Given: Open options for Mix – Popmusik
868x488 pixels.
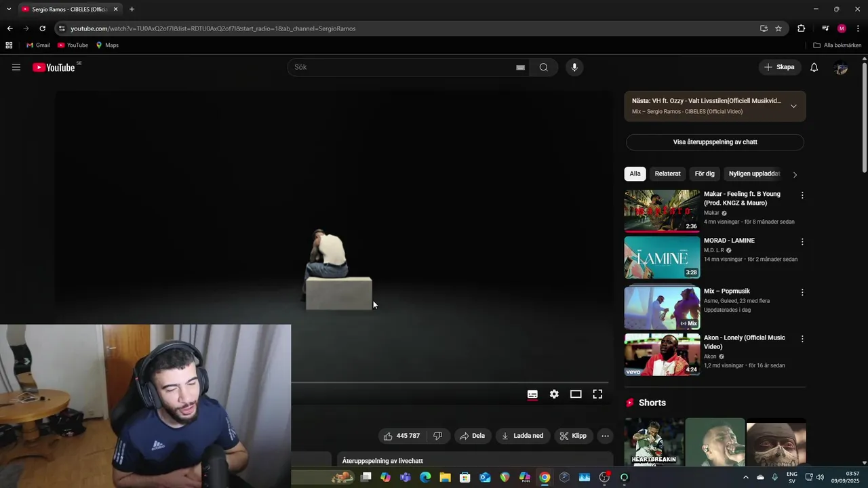Looking at the screenshot, I should point(802,292).
